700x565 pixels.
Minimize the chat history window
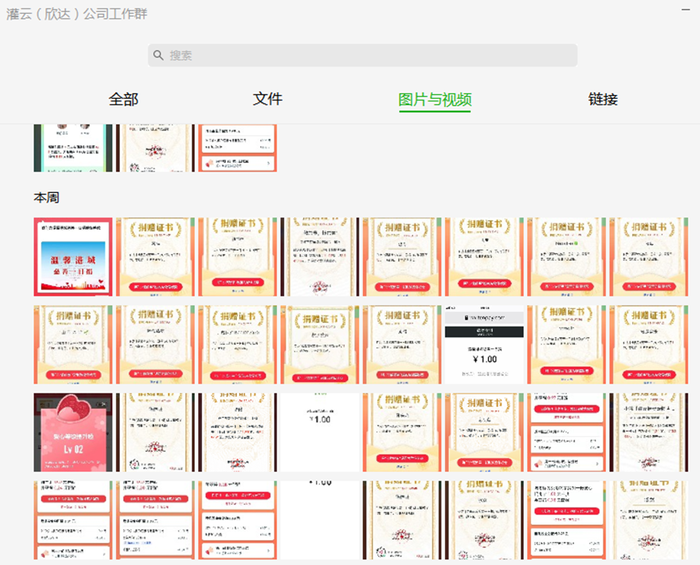686,10
